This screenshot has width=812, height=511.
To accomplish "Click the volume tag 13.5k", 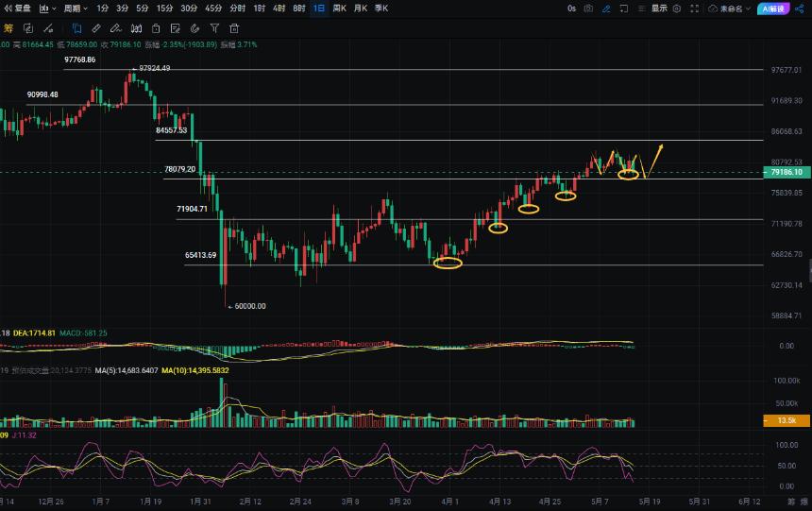I will click(787, 420).
